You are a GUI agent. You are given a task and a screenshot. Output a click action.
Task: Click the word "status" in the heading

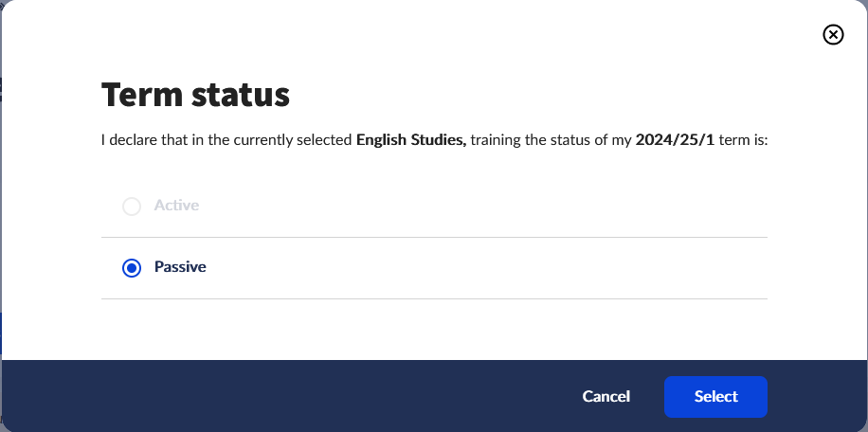click(243, 95)
